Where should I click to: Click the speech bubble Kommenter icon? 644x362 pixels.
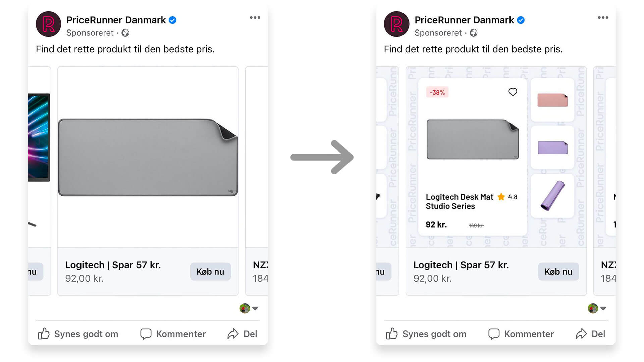tap(146, 334)
